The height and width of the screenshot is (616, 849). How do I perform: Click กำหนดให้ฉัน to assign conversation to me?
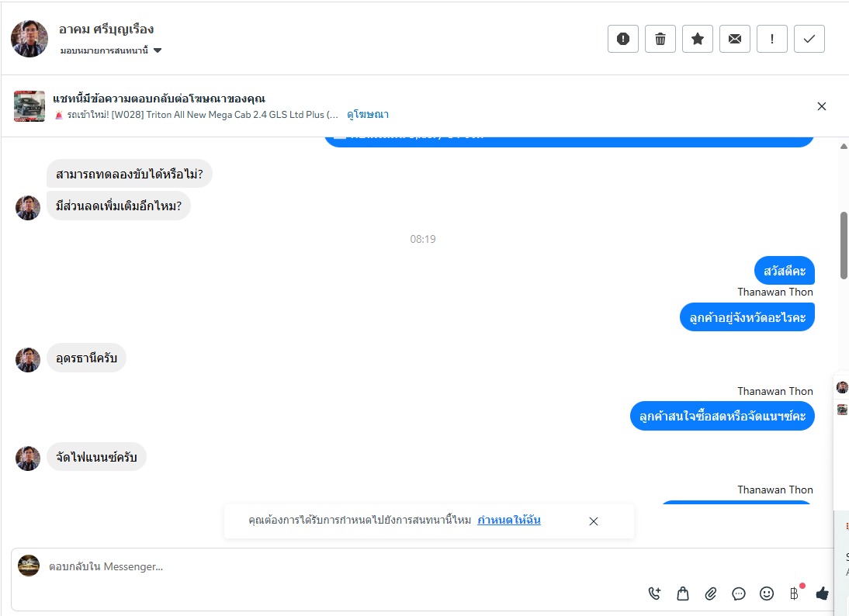pos(509,521)
